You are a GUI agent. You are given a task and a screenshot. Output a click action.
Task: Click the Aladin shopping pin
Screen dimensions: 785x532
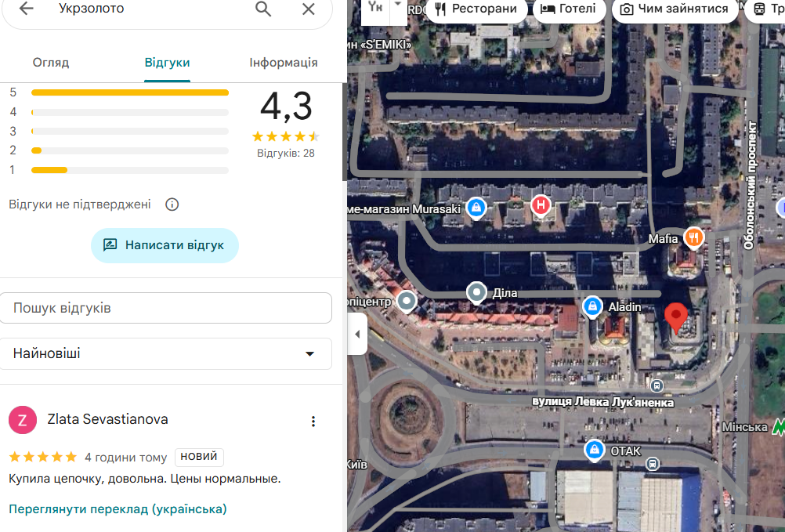(x=592, y=306)
